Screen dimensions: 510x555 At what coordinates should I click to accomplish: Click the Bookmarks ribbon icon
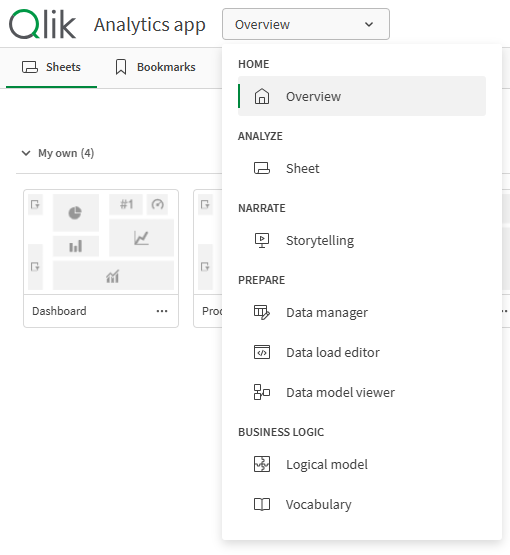pyautogui.click(x=121, y=67)
